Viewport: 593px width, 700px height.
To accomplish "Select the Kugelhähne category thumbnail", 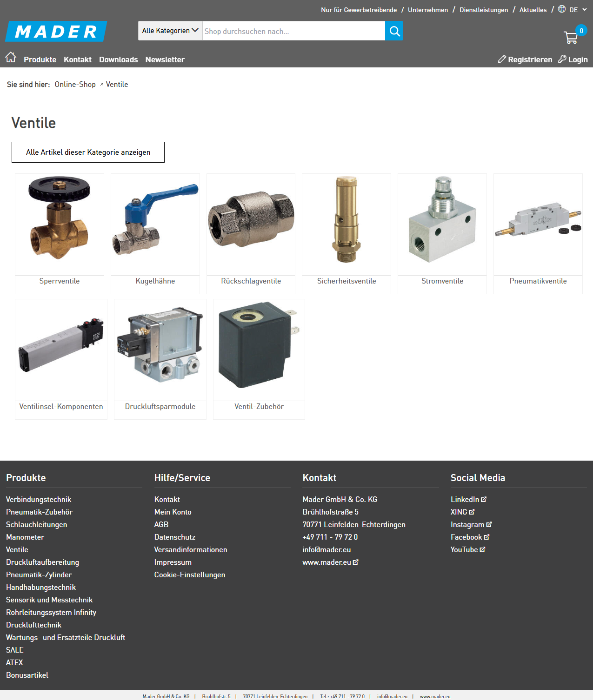I will [x=155, y=225].
